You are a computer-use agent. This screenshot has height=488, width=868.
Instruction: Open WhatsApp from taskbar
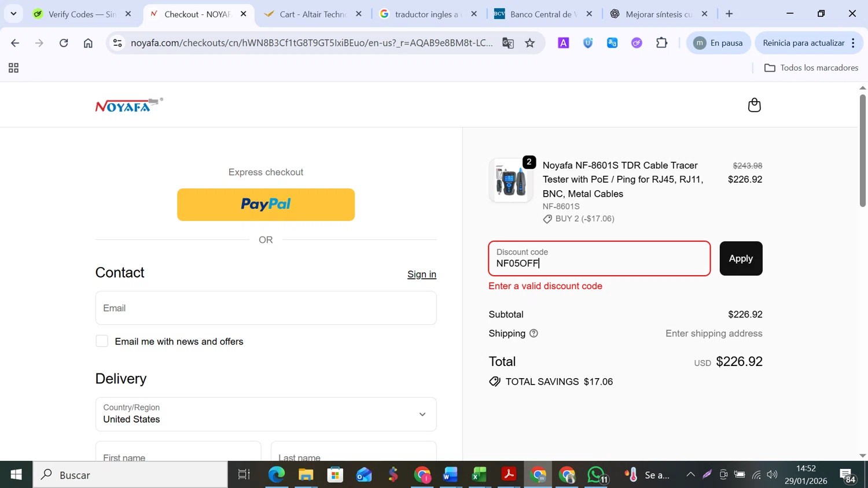coord(597,475)
